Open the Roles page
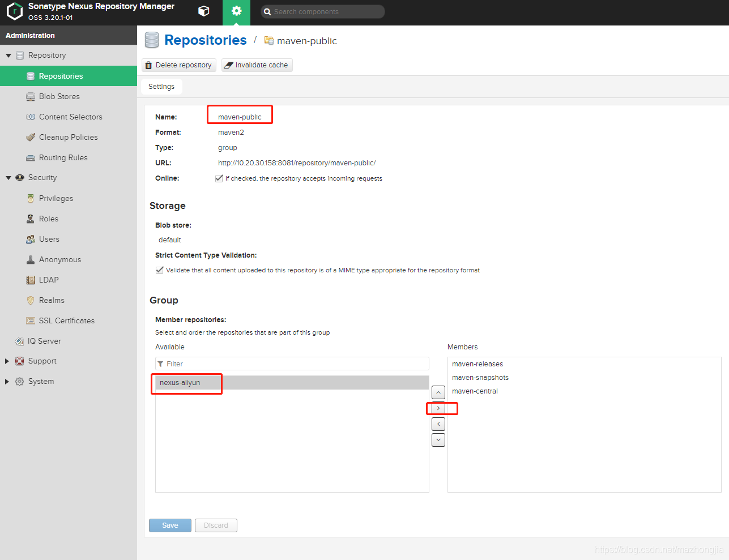 (x=69, y=219)
